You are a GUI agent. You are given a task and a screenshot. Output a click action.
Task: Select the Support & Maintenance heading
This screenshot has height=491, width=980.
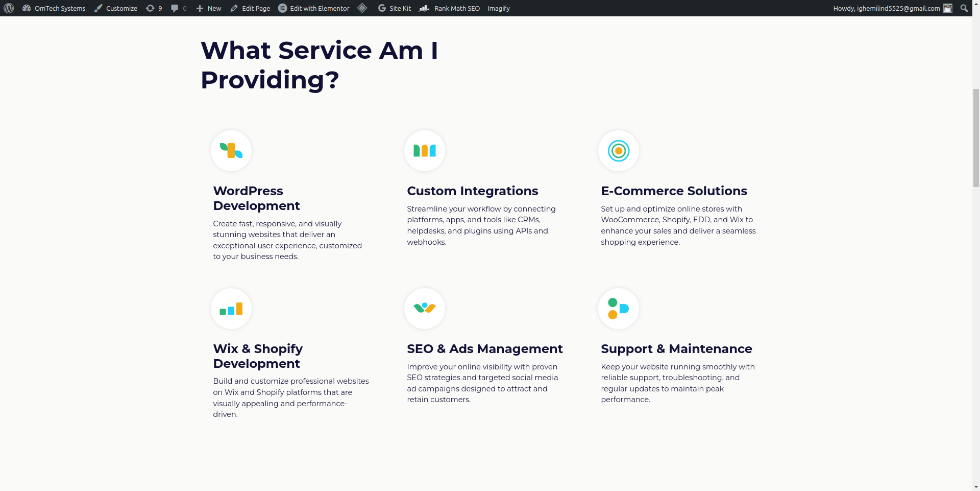(x=676, y=349)
